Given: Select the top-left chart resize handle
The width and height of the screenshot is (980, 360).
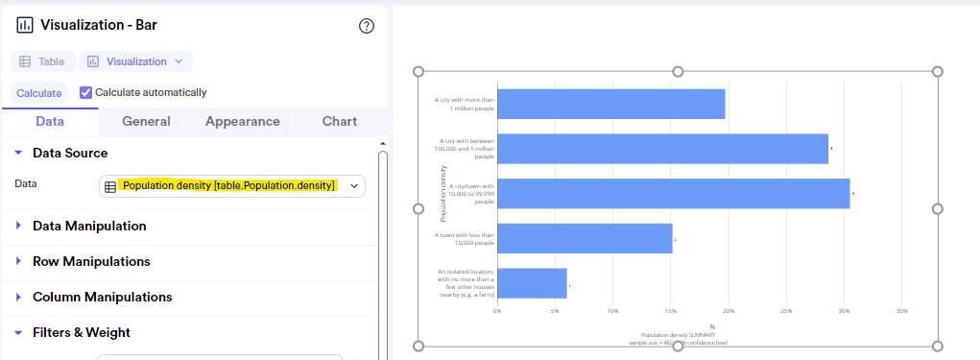Looking at the screenshot, I should point(418,72).
